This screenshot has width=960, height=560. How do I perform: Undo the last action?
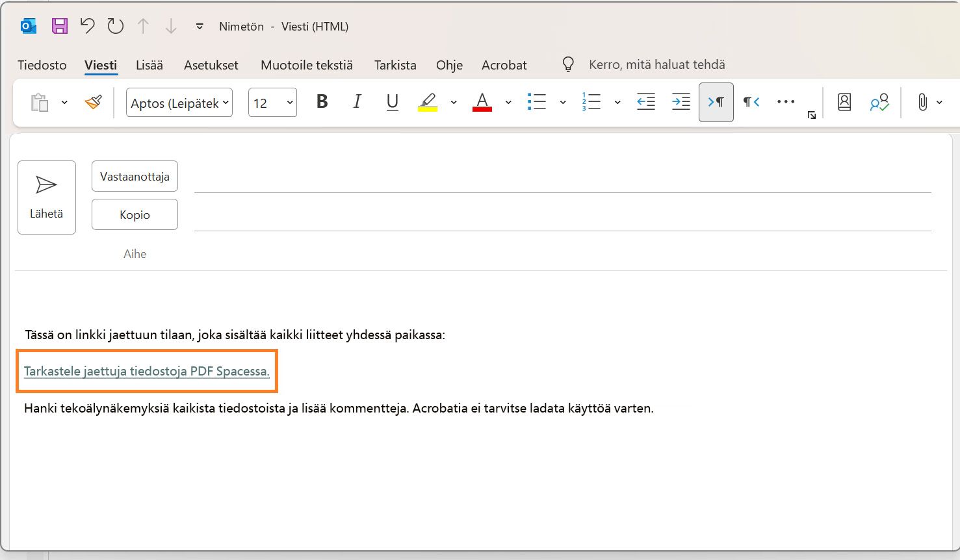pyautogui.click(x=88, y=26)
